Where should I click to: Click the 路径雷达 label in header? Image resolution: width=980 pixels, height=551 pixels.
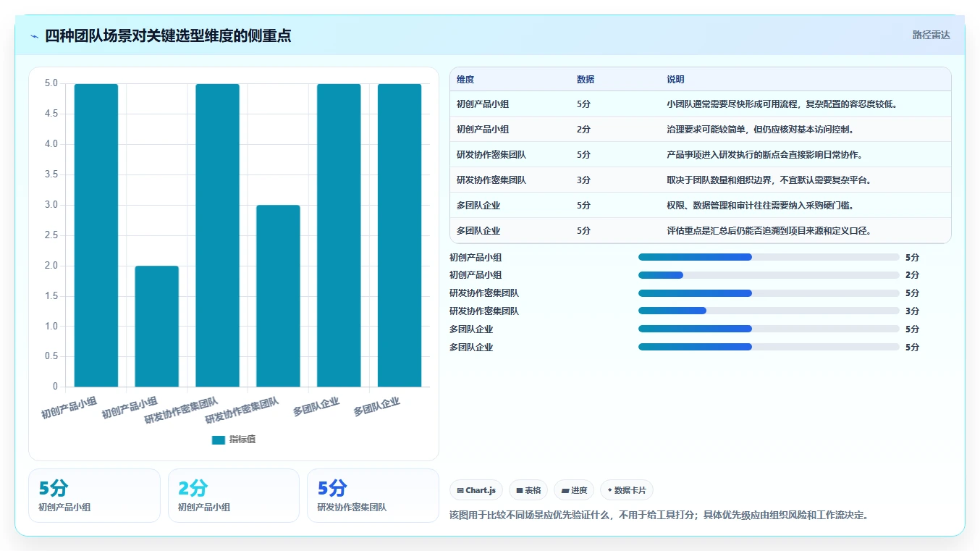coord(931,35)
